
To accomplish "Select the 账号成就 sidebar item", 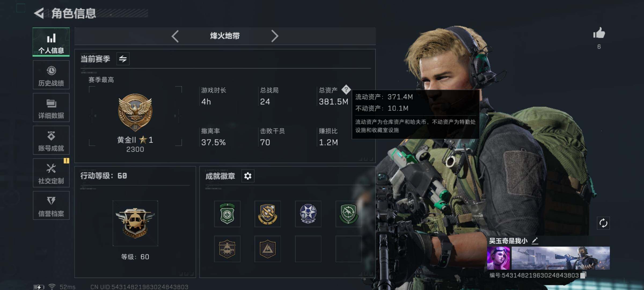I will [x=51, y=140].
